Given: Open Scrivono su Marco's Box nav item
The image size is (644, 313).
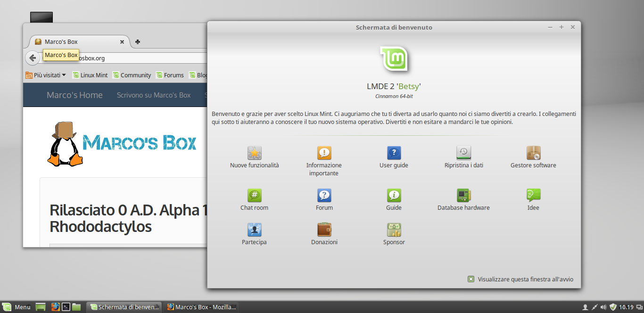Looking at the screenshot, I should [154, 95].
